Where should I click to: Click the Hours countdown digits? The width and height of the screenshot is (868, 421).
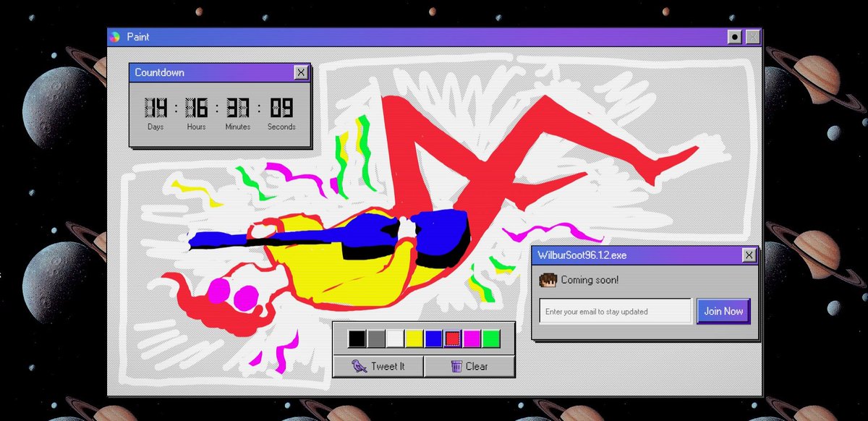click(197, 109)
